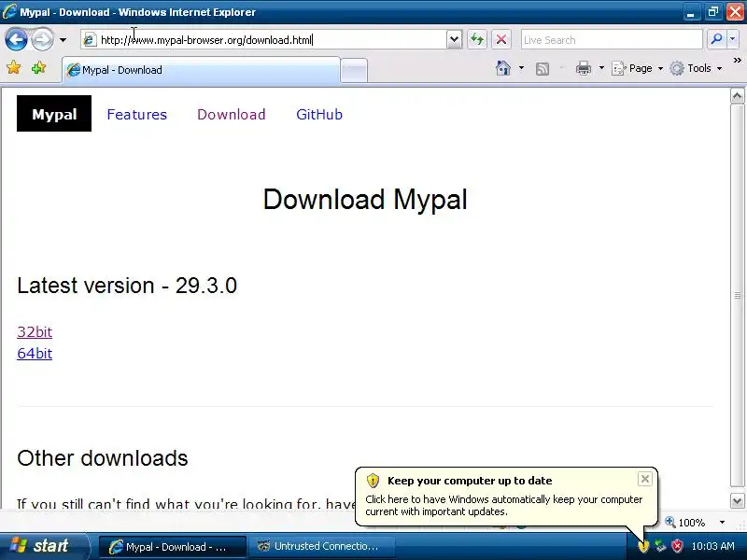Open the Page menu
Screen dimensions: 747x560
tap(638, 68)
